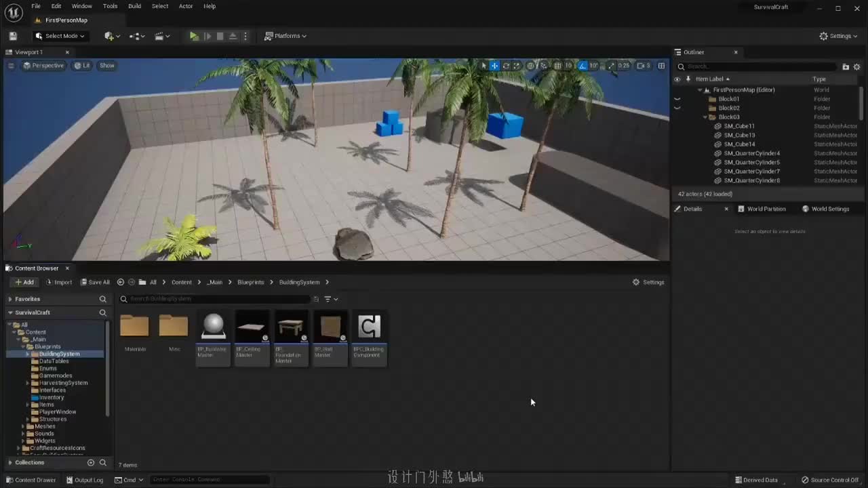The image size is (868, 488).
Task: Open the rotation snap angle 10° menu
Action: click(594, 66)
